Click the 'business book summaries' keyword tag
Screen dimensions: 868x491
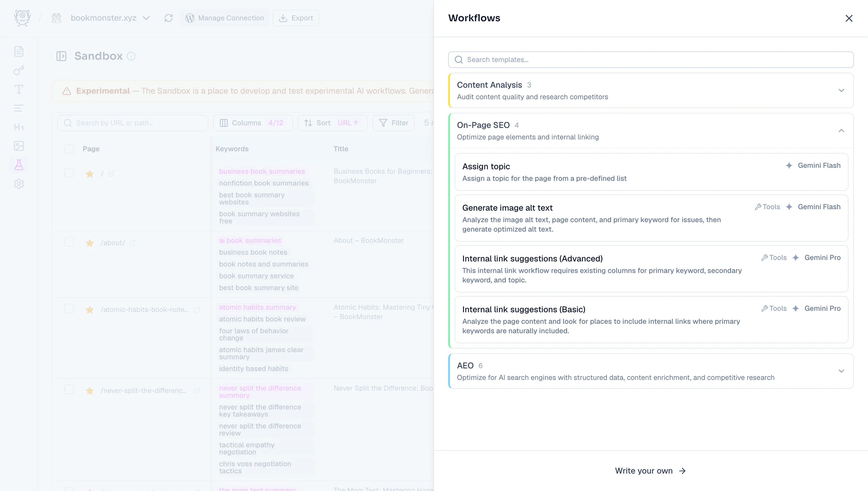pos(262,172)
